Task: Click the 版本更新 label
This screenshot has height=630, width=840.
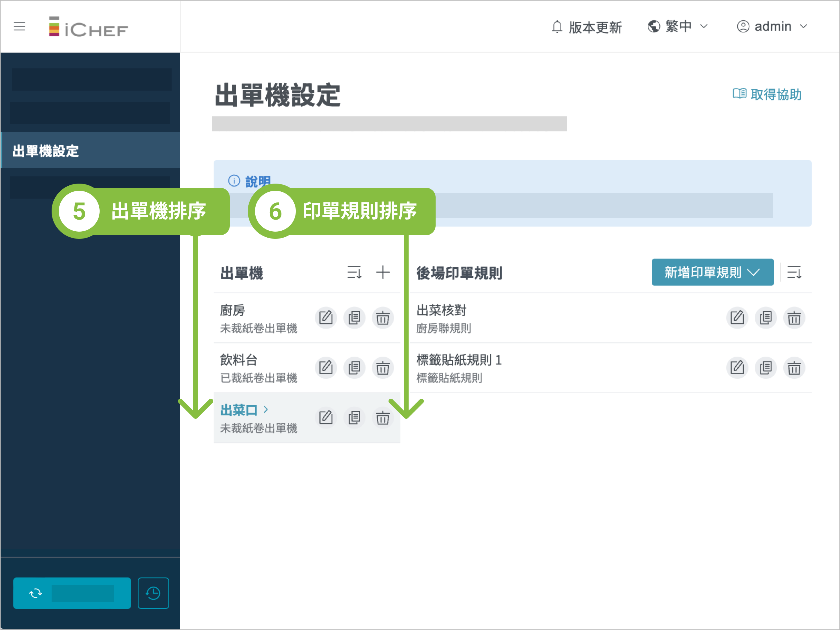Action: click(x=595, y=27)
